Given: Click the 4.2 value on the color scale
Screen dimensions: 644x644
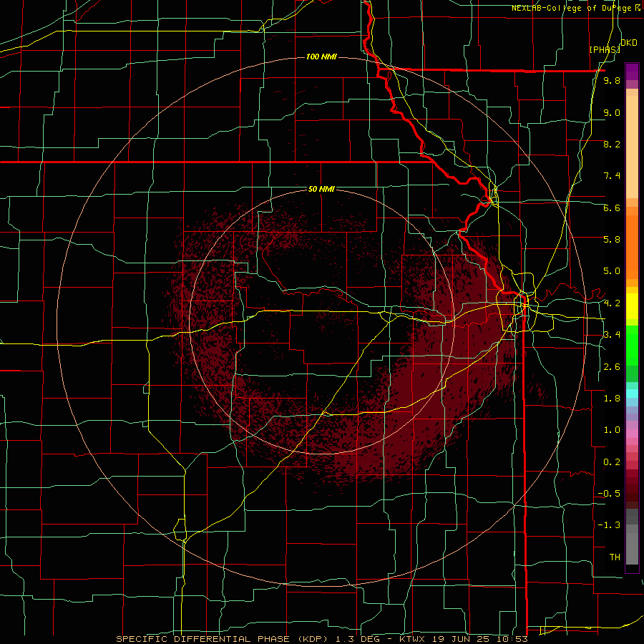Looking at the screenshot, I should 612,303.
